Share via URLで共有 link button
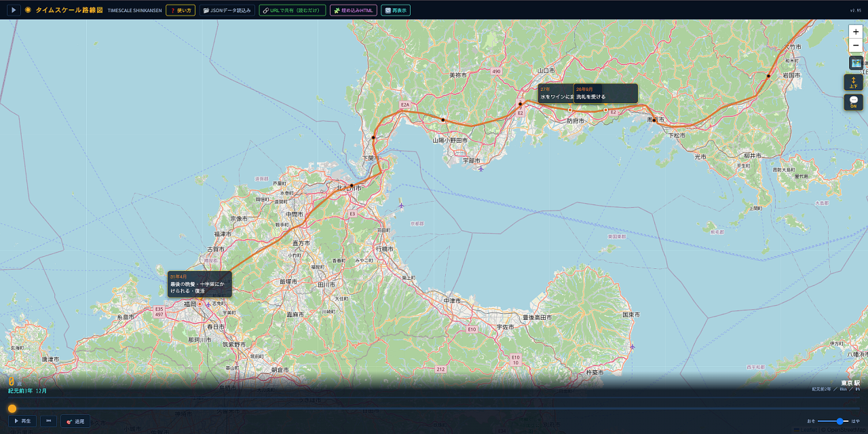Viewport: 868px width, 434px height. click(293, 10)
